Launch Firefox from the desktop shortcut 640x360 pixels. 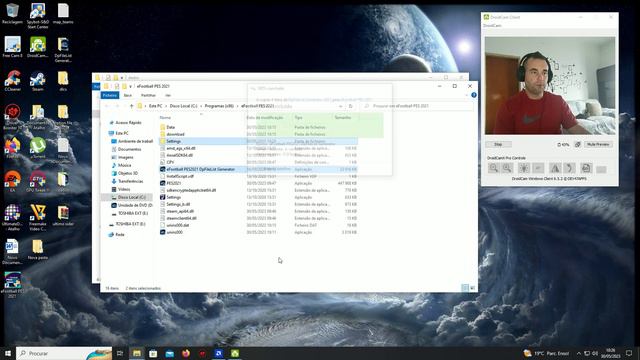(x=12, y=147)
